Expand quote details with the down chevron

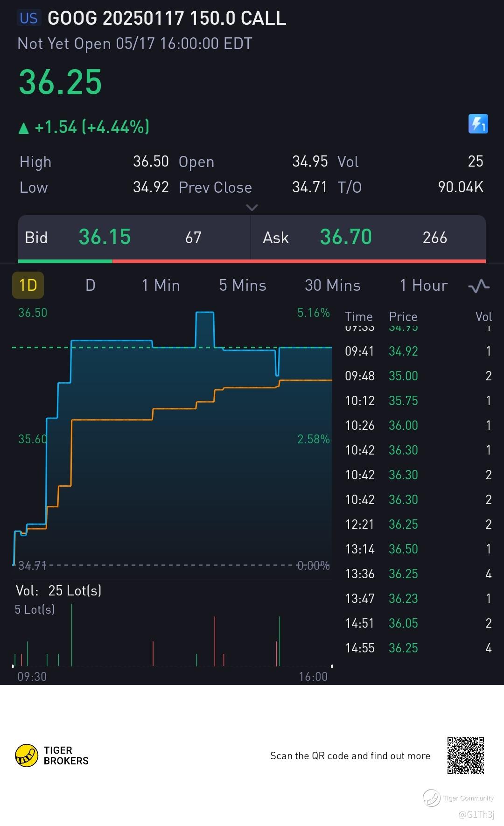point(252,207)
